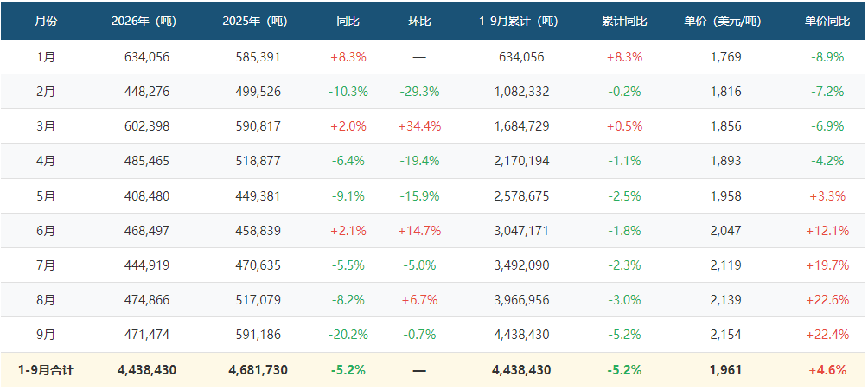868x390 pixels.
Task: Click the +14.7% cell
Action: tap(419, 230)
